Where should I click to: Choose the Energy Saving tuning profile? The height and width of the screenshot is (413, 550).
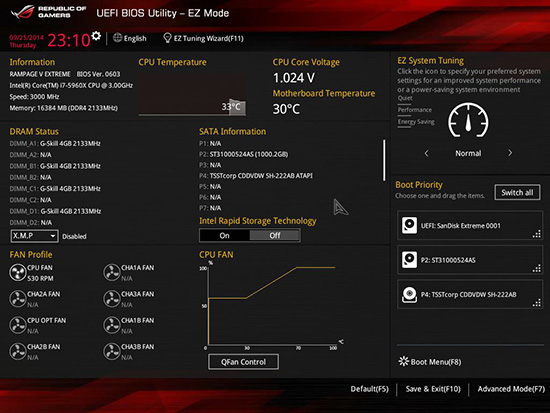[416, 122]
